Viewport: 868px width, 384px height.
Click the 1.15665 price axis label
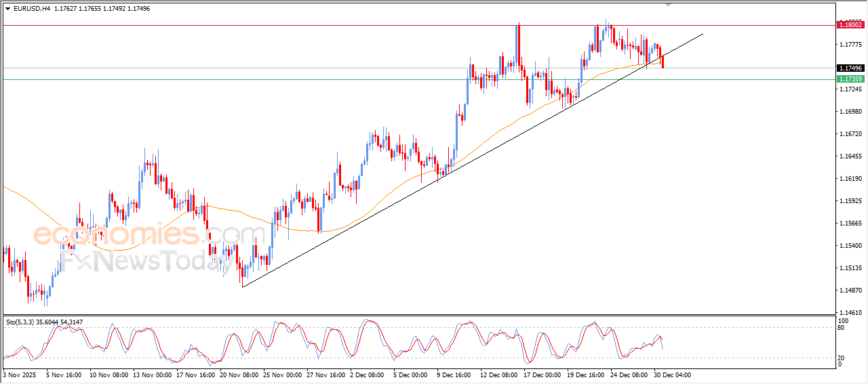[x=850, y=223]
